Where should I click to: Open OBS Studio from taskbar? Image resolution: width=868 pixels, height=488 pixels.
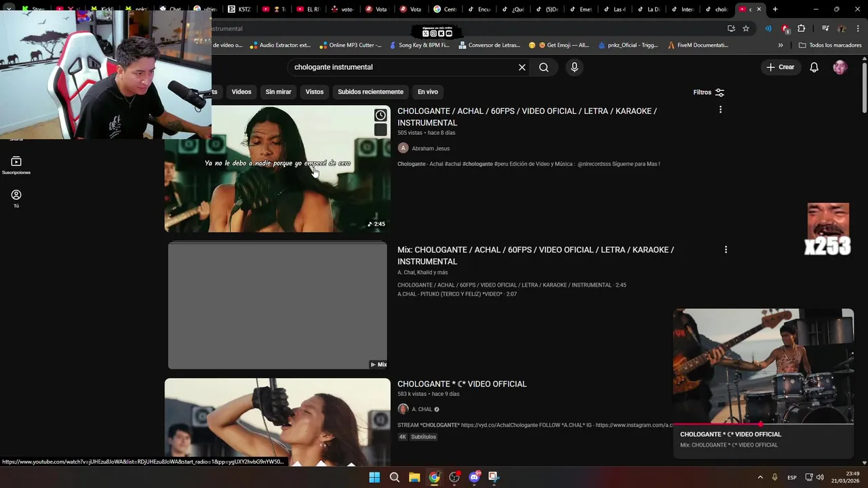pyautogui.click(x=454, y=477)
